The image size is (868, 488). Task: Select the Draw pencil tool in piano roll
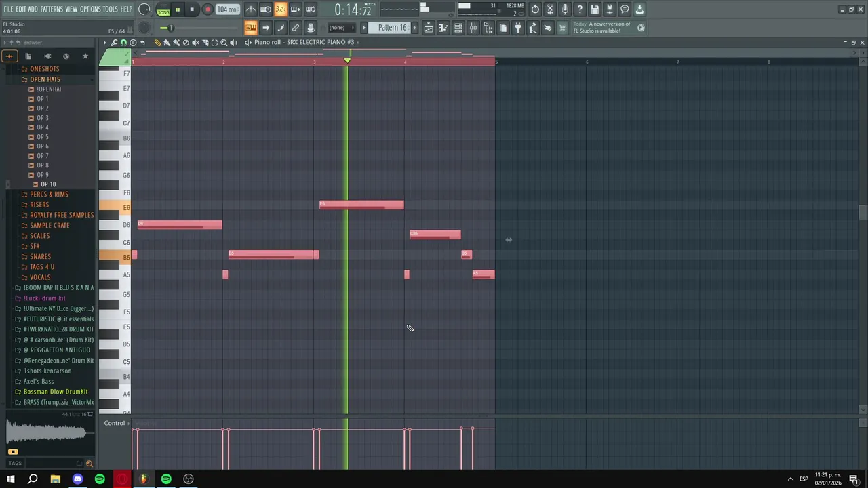[157, 43]
